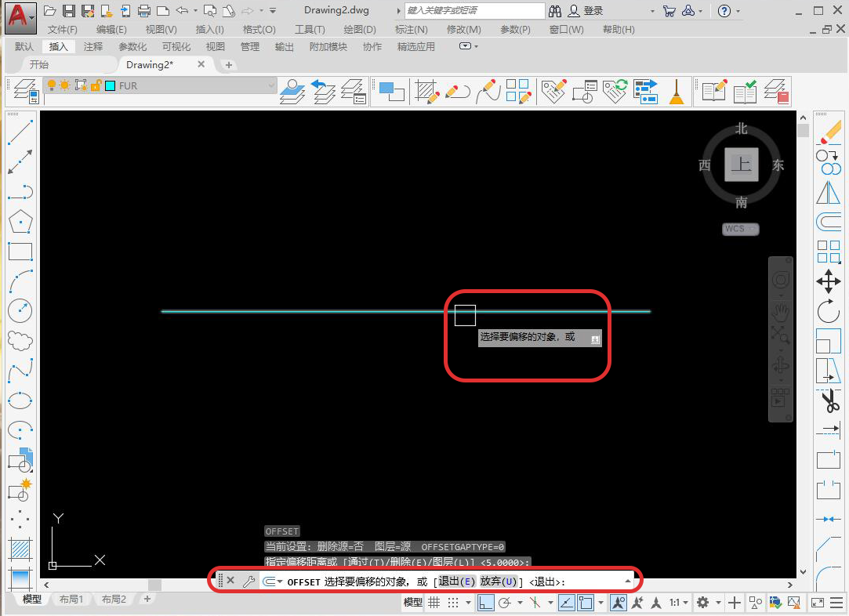
Task: Toggle snap mode dots icon
Action: (453, 603)
